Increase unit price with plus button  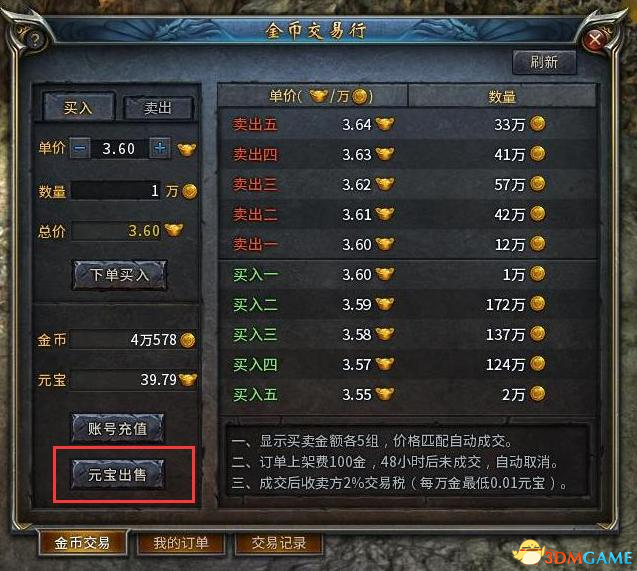coord(160,148)
